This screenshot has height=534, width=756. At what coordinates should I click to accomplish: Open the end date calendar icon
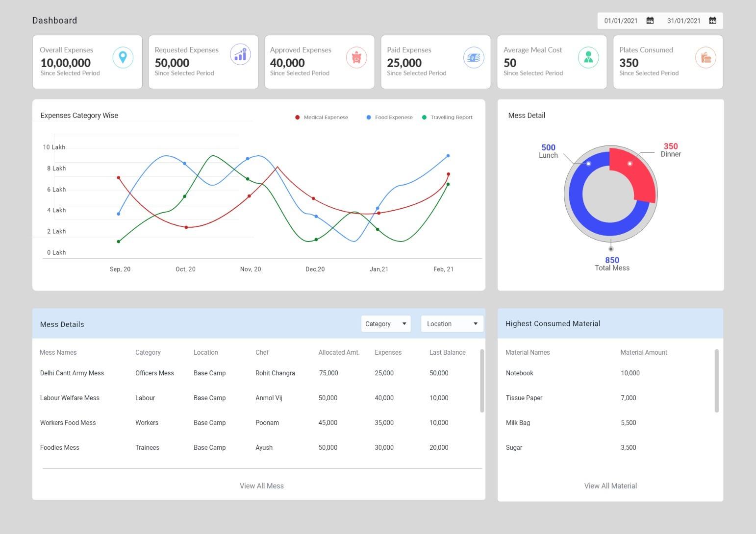713,21
